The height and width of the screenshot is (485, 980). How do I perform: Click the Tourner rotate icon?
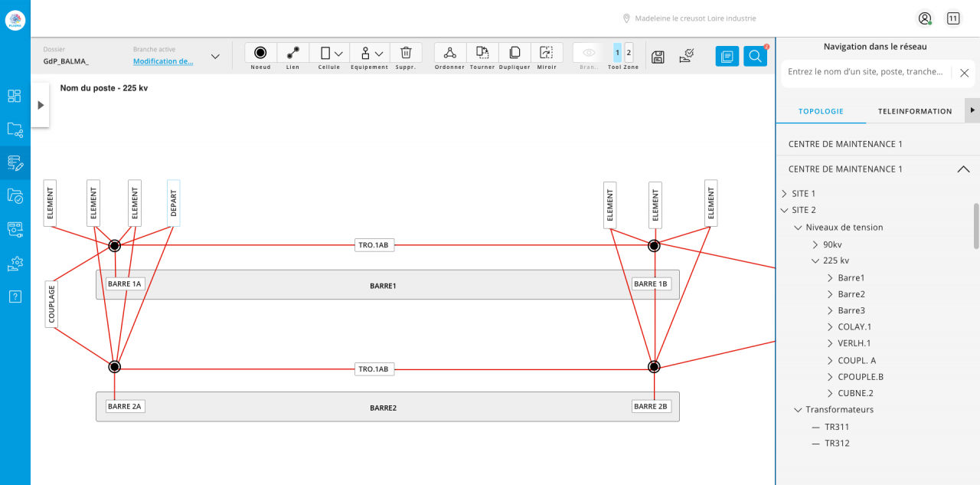click(x=482, y=53)
